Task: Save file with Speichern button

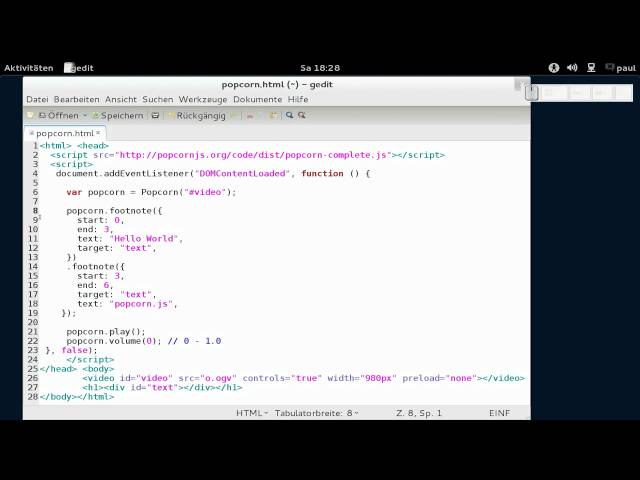Action: (x=118, y=116)
